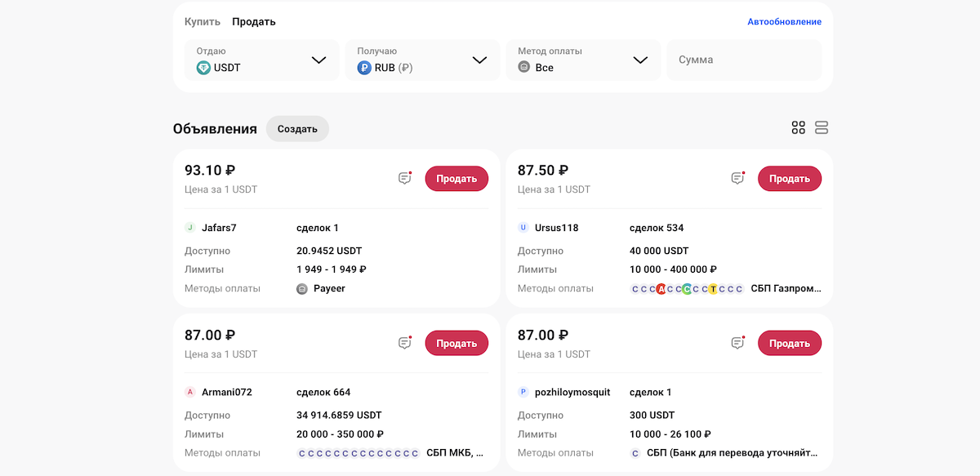Click Armani072's avatar

[x=189, y=392]
